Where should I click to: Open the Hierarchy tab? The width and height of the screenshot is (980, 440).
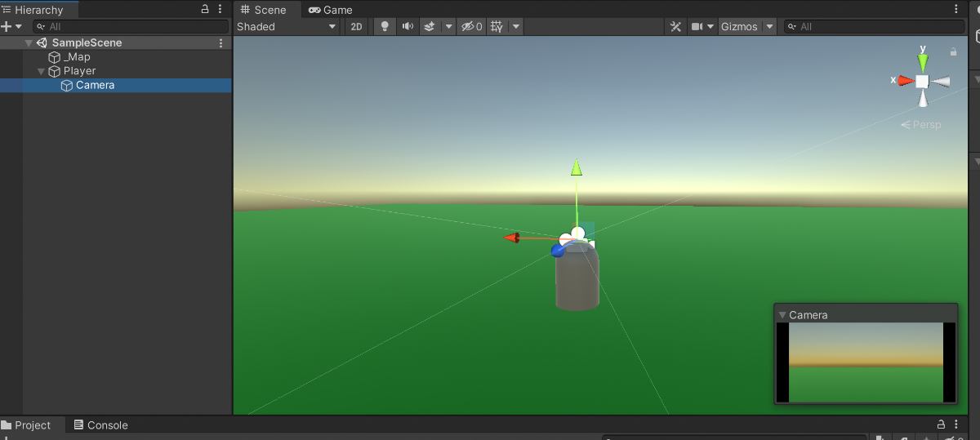click(x=39, y=10)
